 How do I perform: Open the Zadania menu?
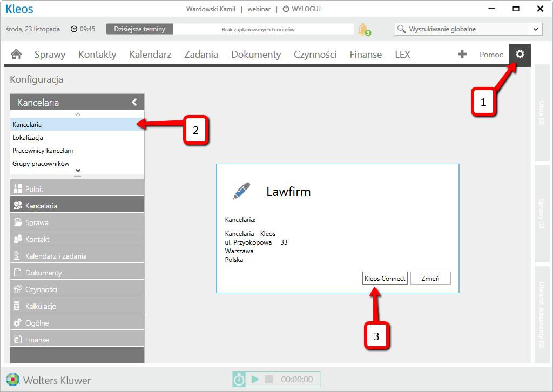pyautogui.click(x=201, y=55)
